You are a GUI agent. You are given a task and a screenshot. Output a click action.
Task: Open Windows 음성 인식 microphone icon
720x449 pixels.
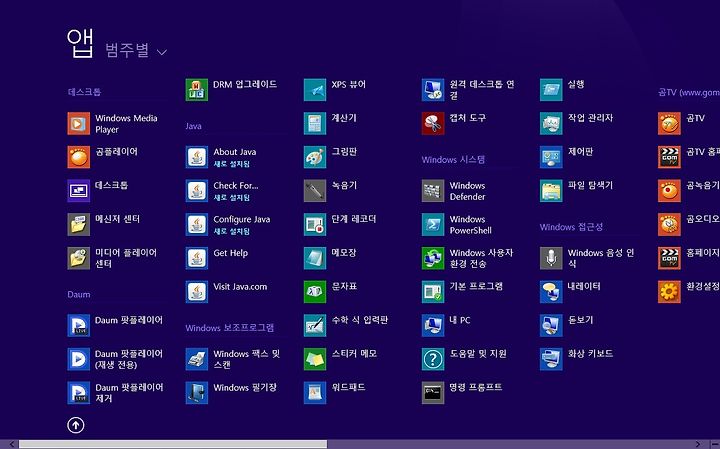pos(551,258)
